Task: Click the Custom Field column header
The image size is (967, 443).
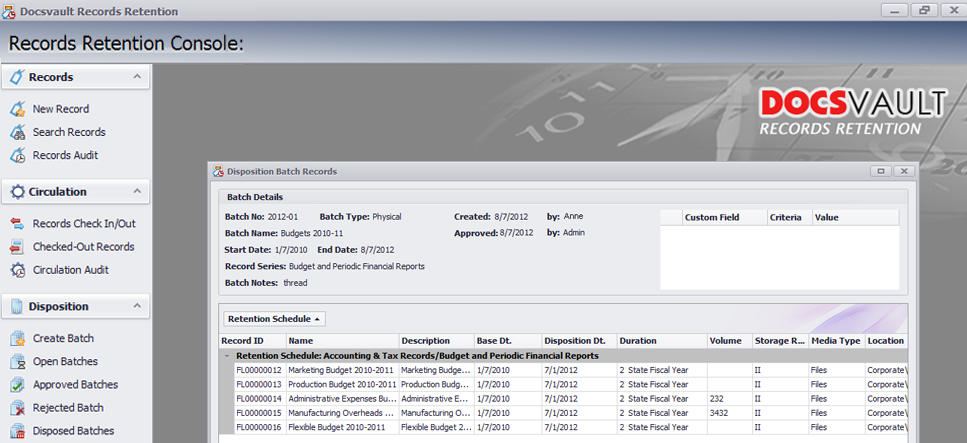Action: [725, 217]
